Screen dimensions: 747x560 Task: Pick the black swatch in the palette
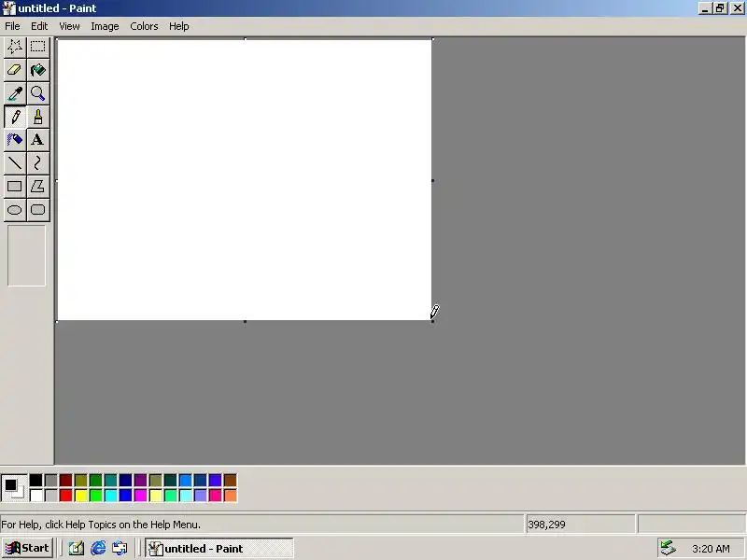coord(35,480)
